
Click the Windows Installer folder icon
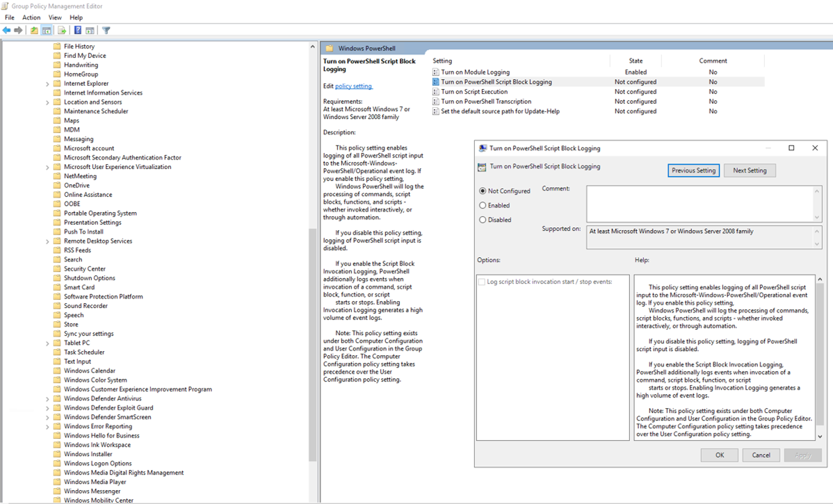(x=57, y=454)
